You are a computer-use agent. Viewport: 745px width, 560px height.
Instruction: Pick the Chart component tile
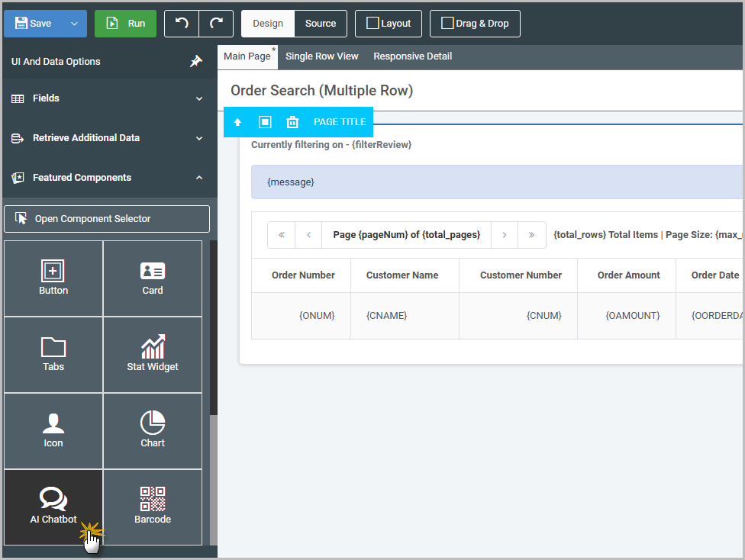[x=153, y=430]
